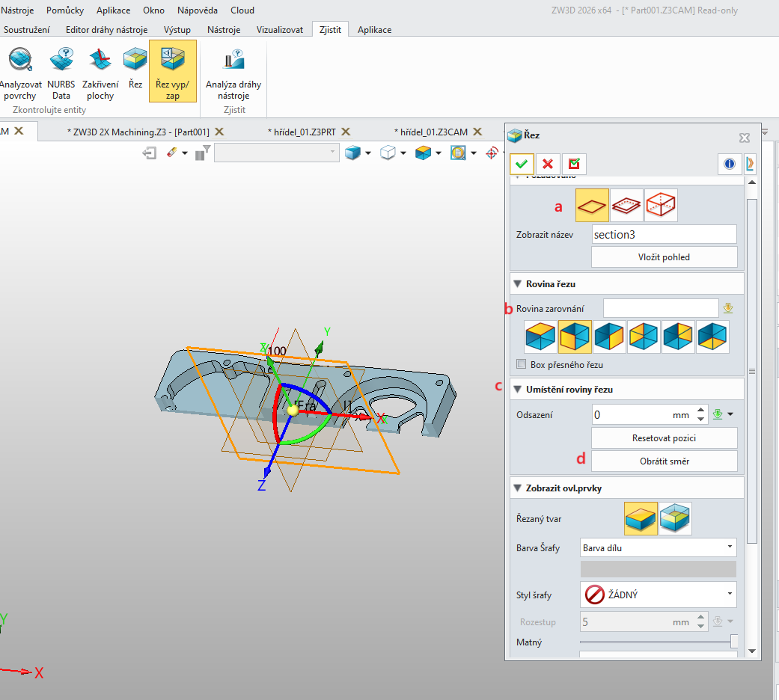Select fifth cube alignment plane icon
The image size is (779, 700).
tap(678, 337)
